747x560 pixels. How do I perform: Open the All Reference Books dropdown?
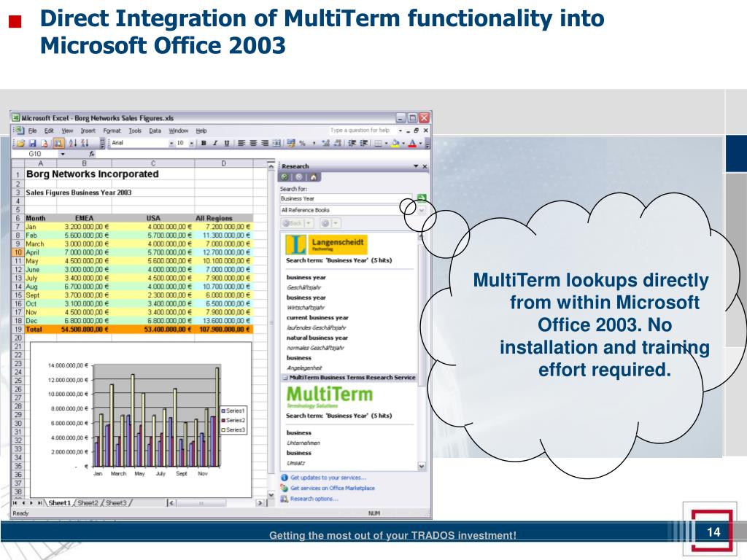tap(421, 209)
